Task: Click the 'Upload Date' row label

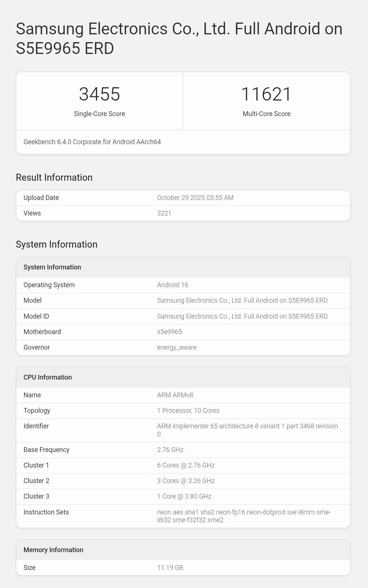Action: click(x=41, y=198)
